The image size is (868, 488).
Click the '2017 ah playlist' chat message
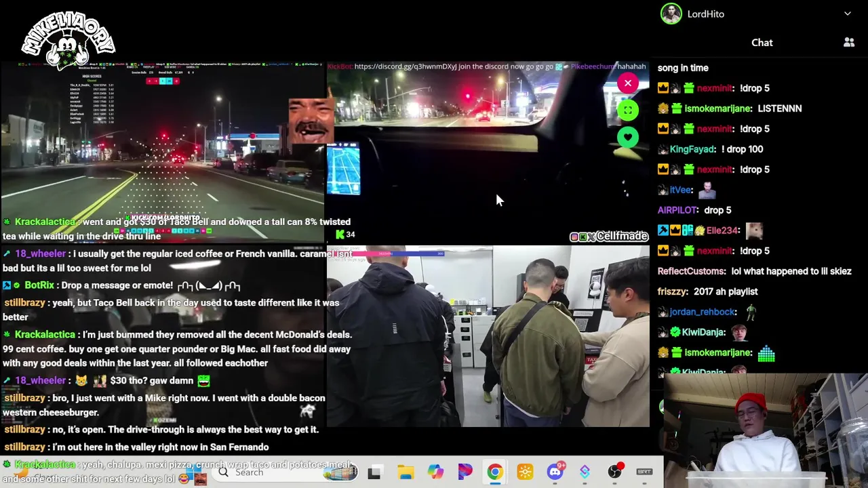click(x=726, y=291)
